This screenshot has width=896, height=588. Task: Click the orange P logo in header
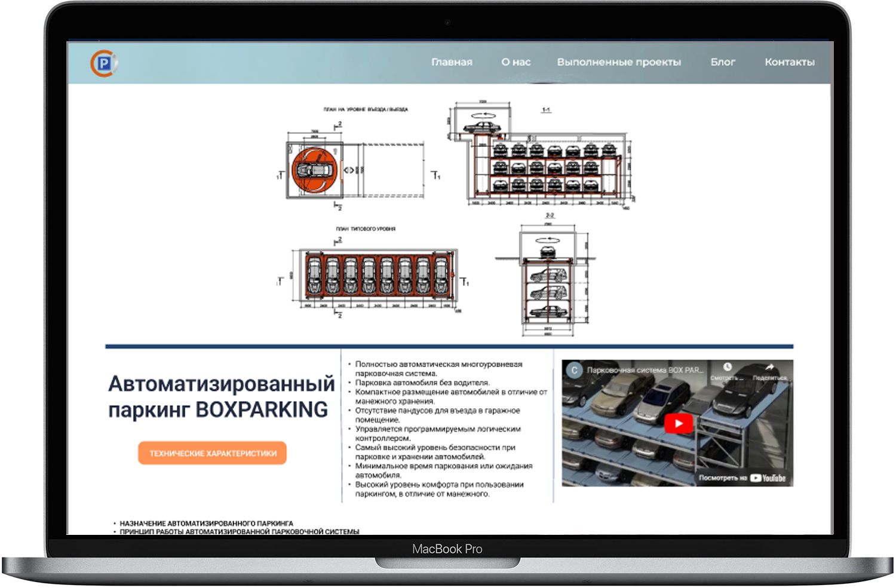(104, 63)
